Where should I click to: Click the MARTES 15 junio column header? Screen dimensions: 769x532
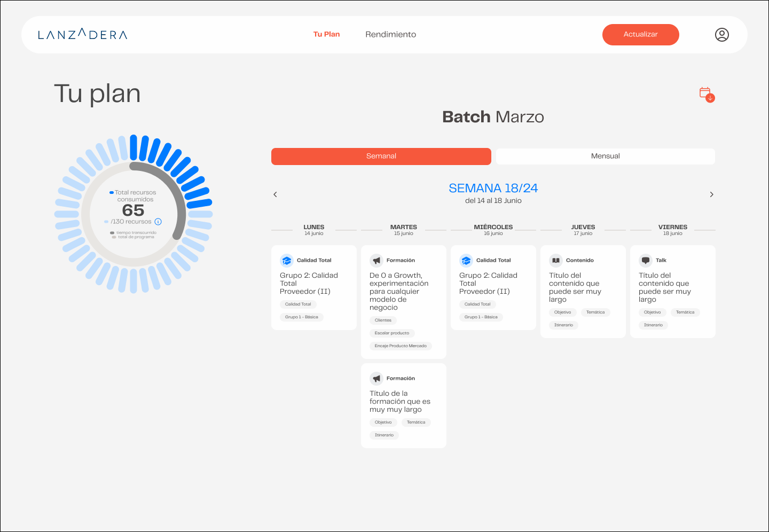point(404,230)
